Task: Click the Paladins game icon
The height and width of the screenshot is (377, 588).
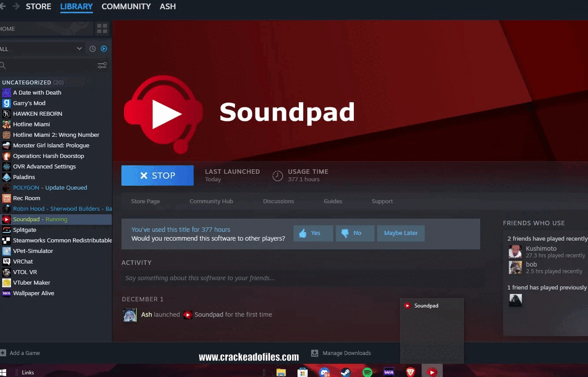Action: pyautogui.click(x=6, y=177)
